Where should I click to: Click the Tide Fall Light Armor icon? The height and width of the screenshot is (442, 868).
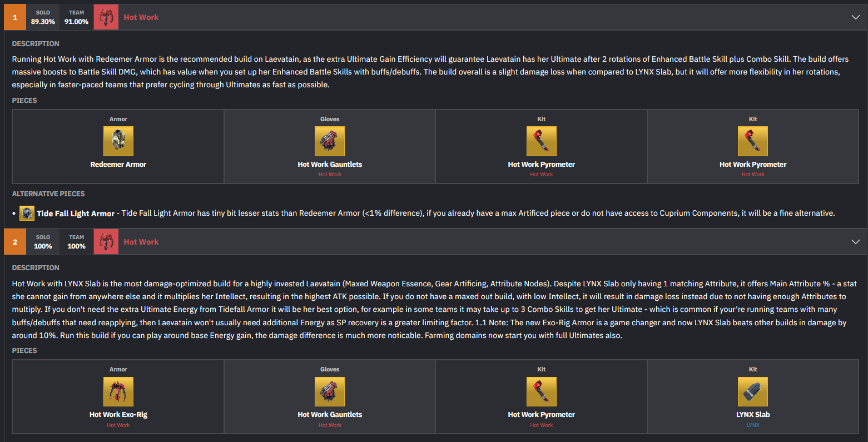coord(27,213)
